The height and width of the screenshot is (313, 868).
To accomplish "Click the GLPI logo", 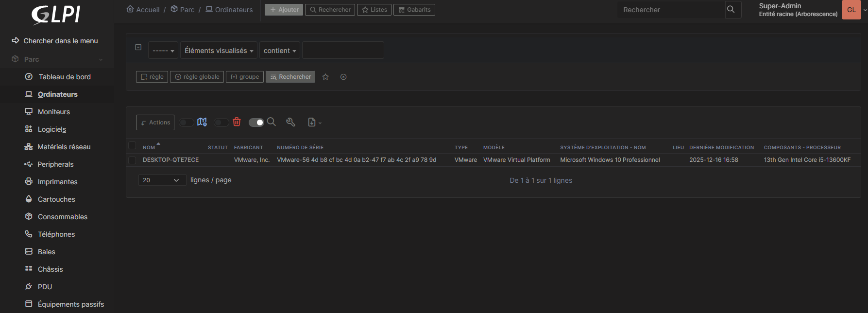I will coord(56,15).
